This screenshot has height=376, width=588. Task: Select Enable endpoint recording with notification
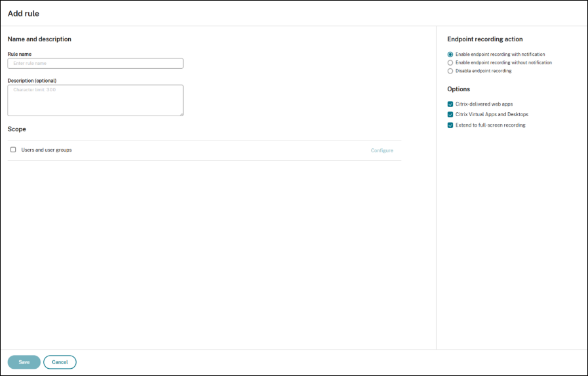[450, 54]
